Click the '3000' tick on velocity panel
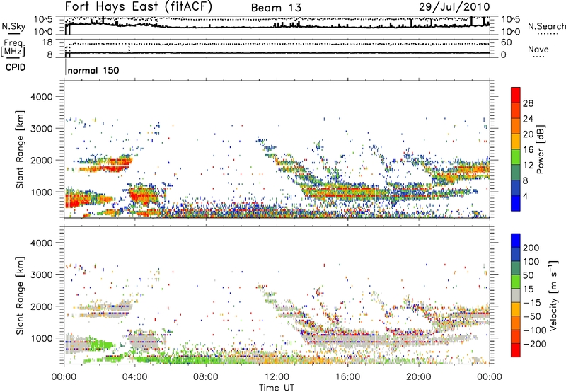The image size is (566, 392). (x=41, y=275)
